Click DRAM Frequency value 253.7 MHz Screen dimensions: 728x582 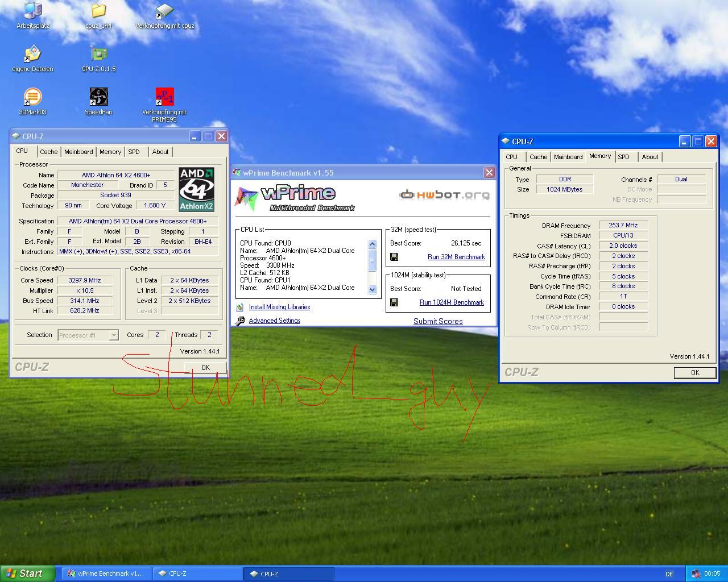tap(623, 225)
